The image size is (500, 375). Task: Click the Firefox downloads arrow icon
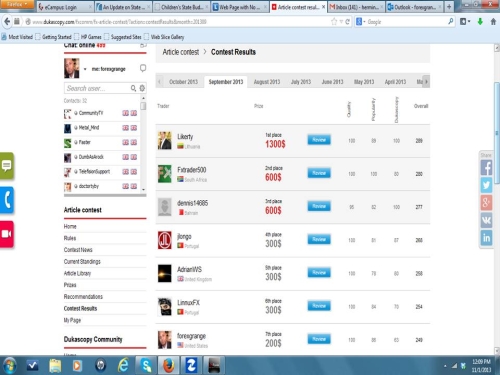pos(480,22)
